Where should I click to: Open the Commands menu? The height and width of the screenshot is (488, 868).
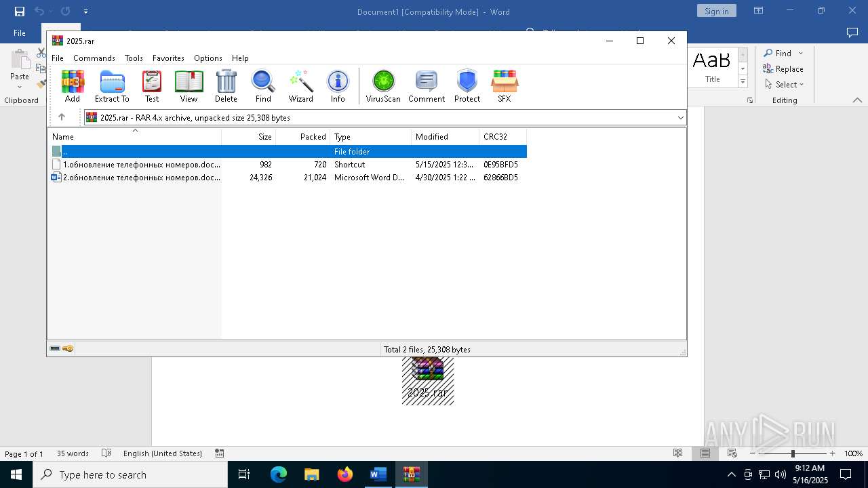click(x=94, y=58)
